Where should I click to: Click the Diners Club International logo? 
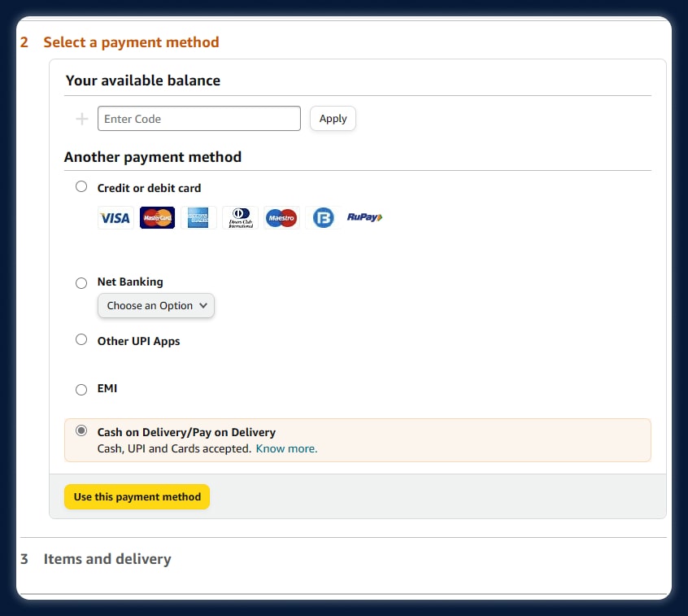click(x=240, y=218)
